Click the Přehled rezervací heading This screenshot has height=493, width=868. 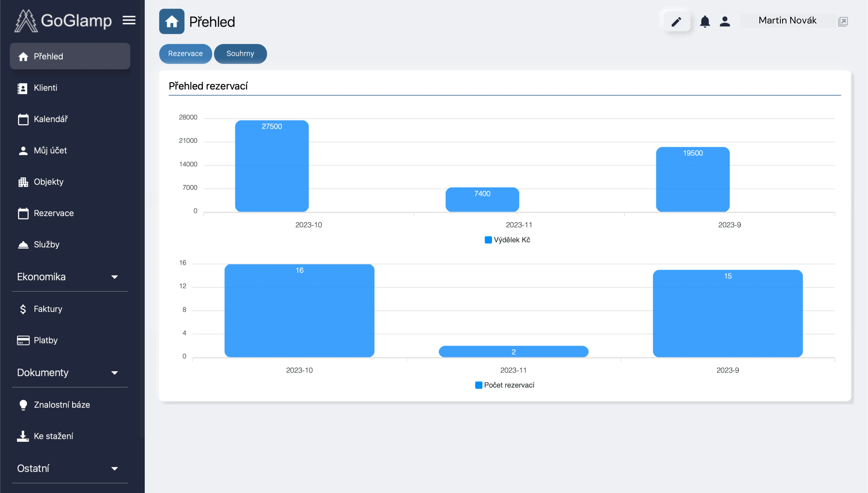coord(208,86)
